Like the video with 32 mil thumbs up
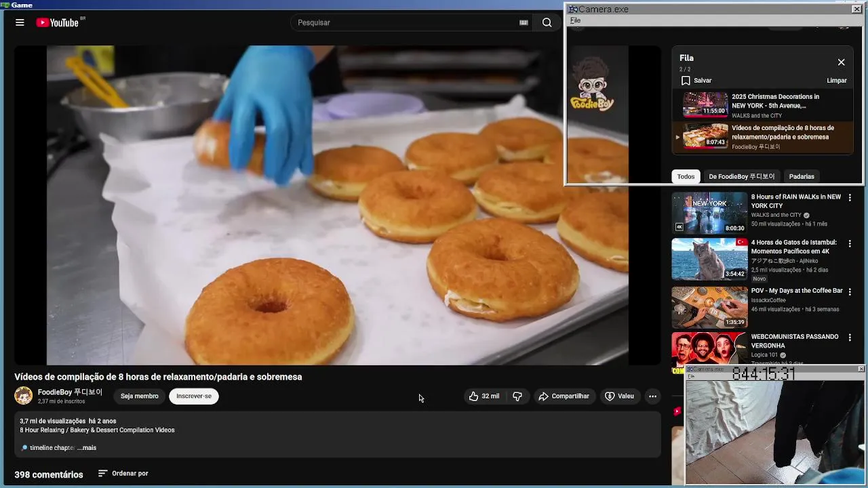Viewport: 868px width, 488px height. point(484,396)
